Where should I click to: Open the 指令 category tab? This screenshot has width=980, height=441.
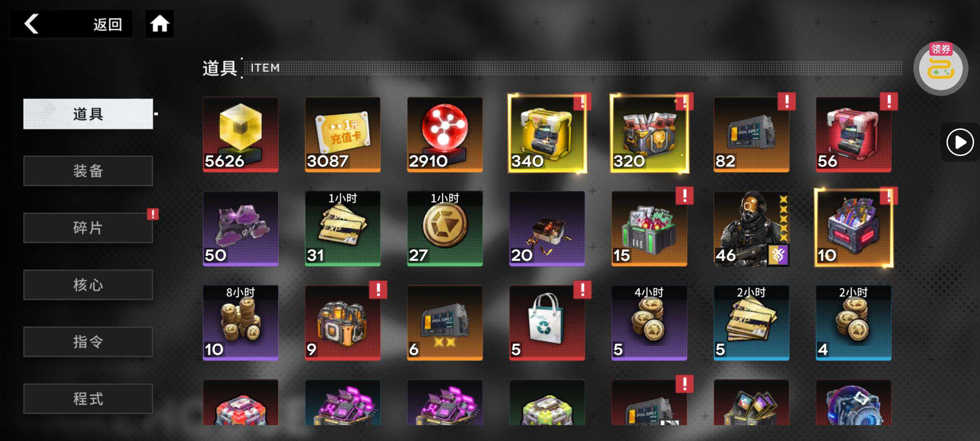88,342
